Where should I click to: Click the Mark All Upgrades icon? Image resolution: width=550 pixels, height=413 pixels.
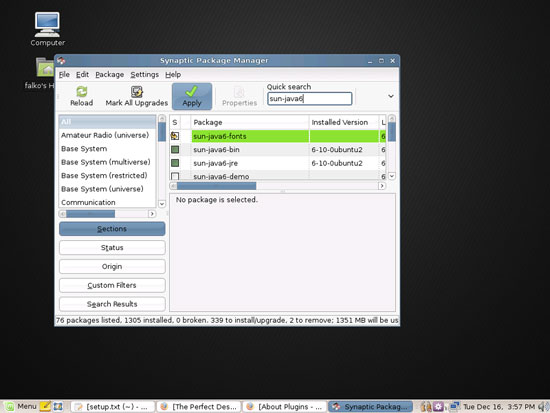136,96
